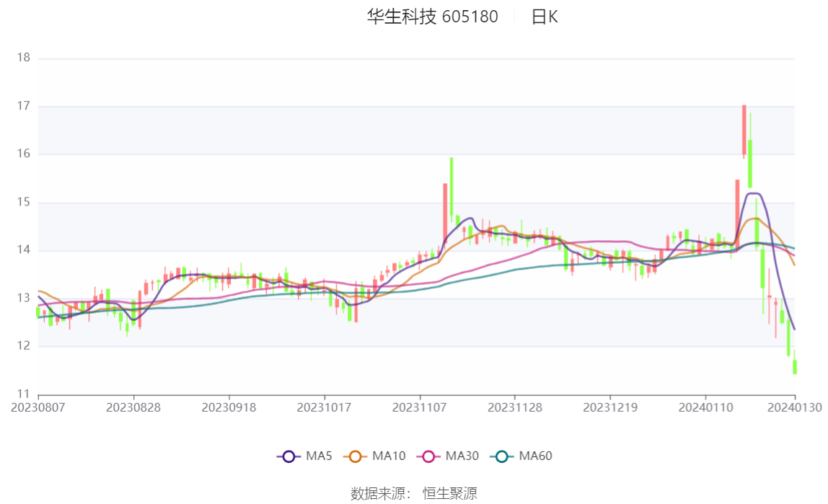Screen dimensions: 828x504
Task: Select the tall red candlestick peaking at 17
Action: tap(744, 131)
